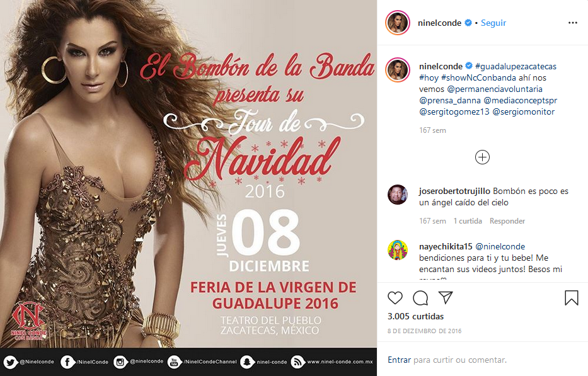Open the joserobertotrujillo username link
588x376 pixels.
454,191
